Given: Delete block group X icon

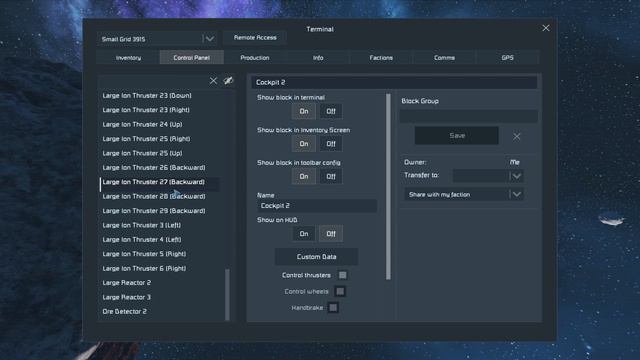Looking at the screenshot, I should [517, 136].
